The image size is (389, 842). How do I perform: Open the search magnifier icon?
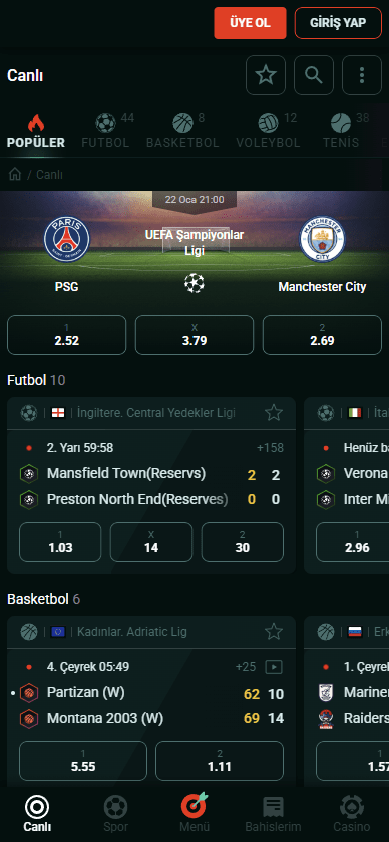tap(314, 75)
